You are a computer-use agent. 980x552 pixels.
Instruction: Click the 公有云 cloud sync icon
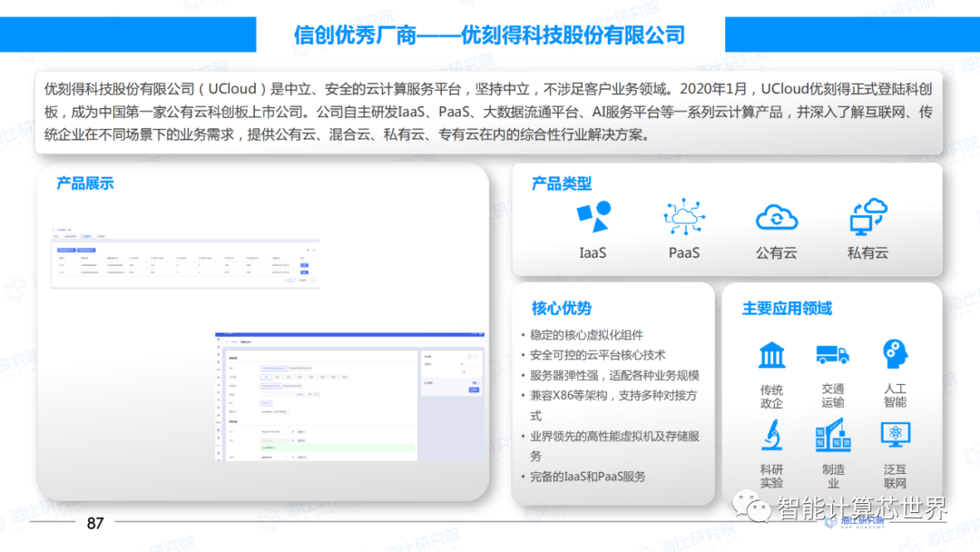[776, 218]
